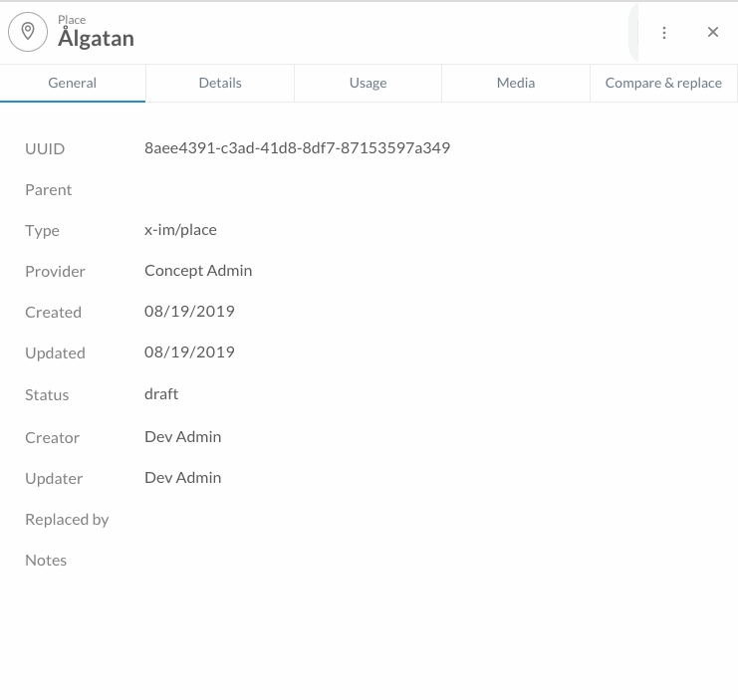Viewport: 738px width, 700px height.
Task: Click the Concept Admin provider value
Action: tap(198, 270)
